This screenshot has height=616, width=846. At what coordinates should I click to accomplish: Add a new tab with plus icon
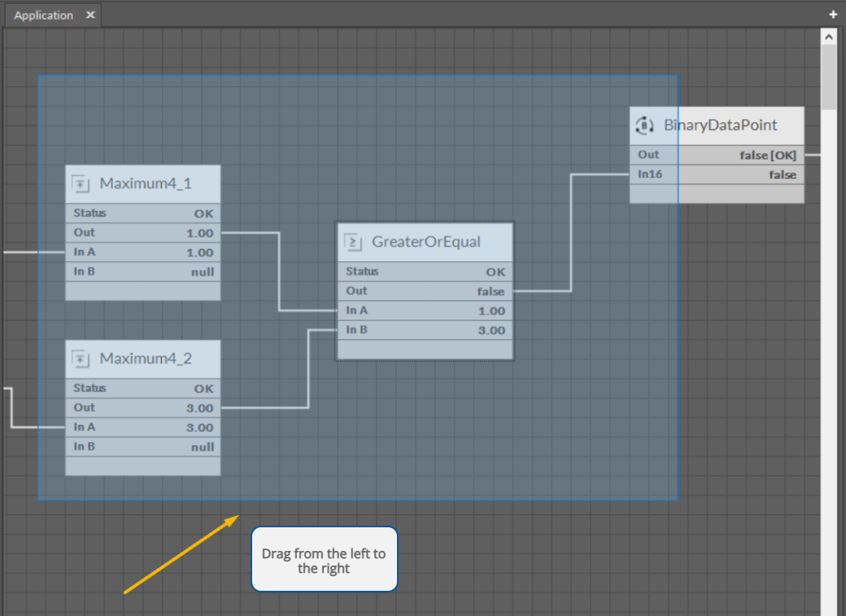pos(833,15)
